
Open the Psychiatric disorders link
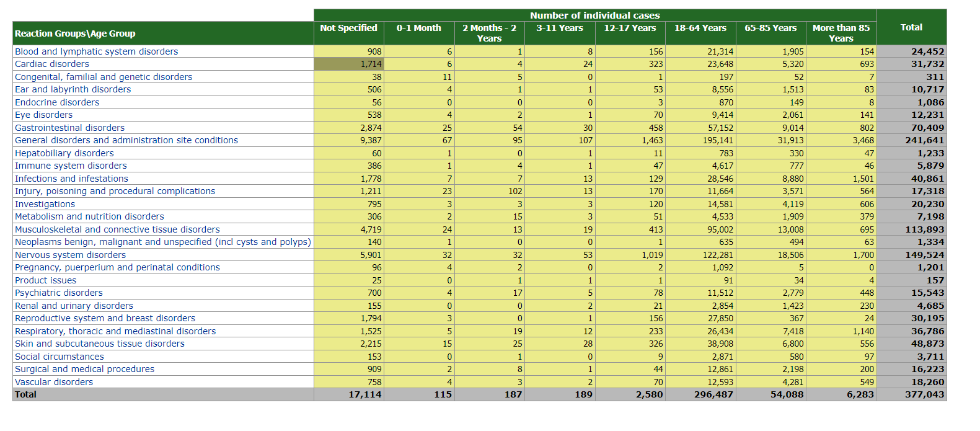[59, 293]
